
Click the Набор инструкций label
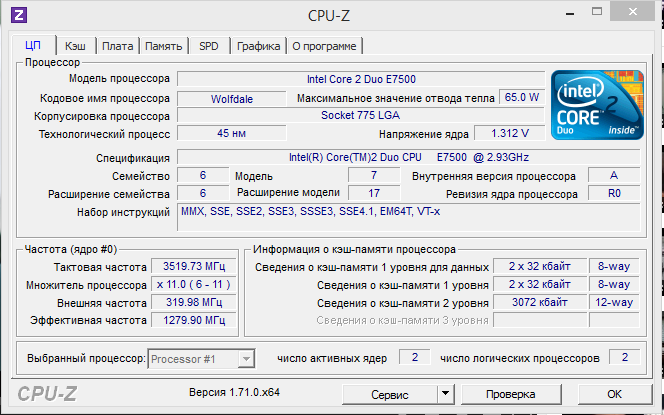tap(123, 212)
